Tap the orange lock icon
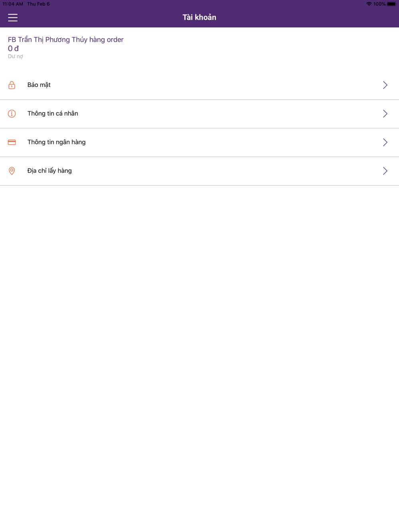Image resolution: width=399 pixels, height=532 pixels. (x=12, y=85)
